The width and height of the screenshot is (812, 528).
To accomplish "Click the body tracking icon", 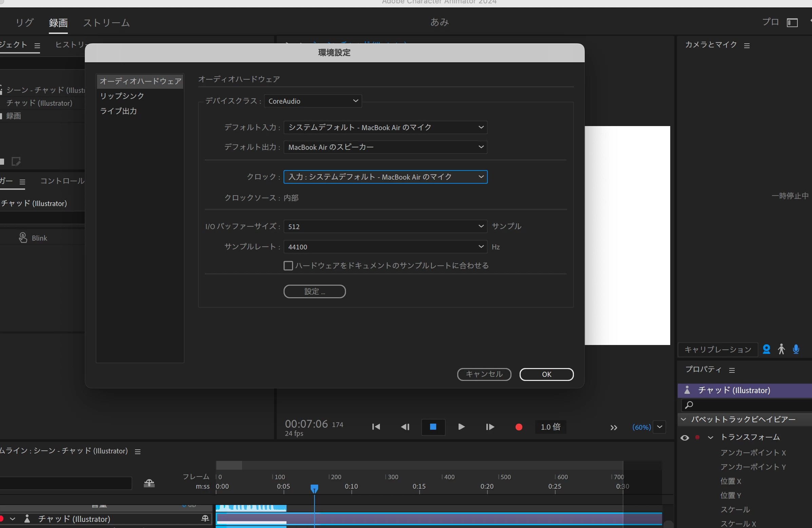I will (781, 349).
